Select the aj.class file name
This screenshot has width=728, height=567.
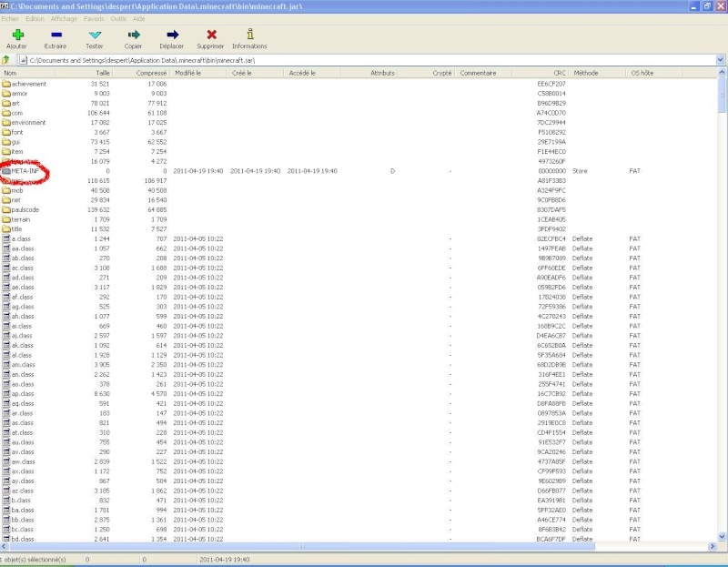22,336
